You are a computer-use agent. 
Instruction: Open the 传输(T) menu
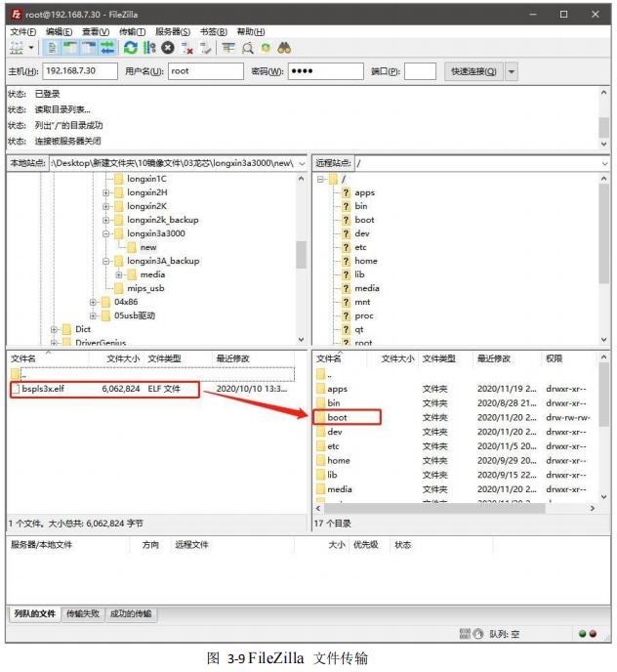click(x=133, y=31)
